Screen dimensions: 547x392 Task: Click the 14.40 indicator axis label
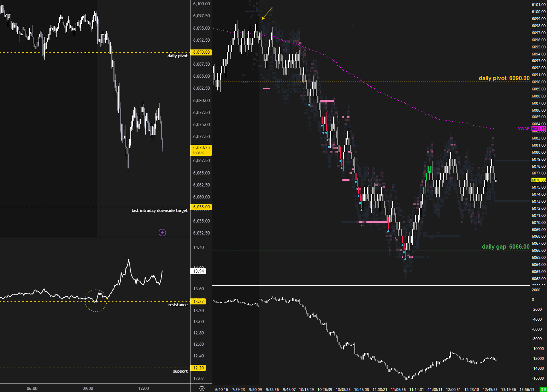tap(199, 248)
